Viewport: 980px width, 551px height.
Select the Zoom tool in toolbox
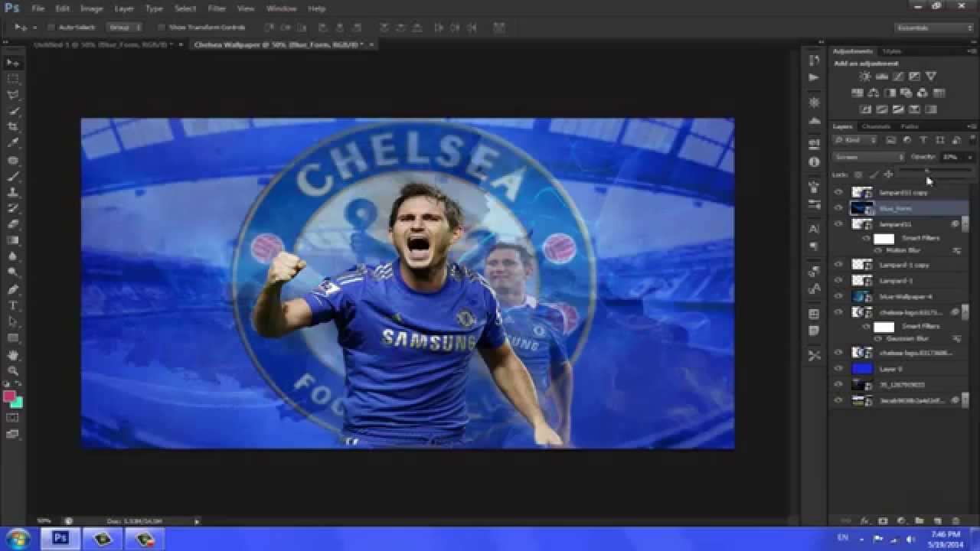click(x=13, y=370)
